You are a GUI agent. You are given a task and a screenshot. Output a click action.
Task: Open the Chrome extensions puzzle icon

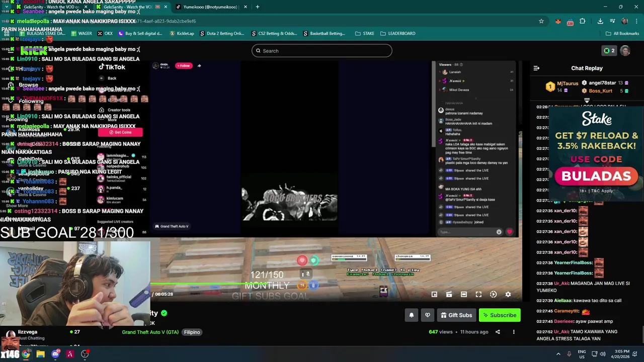click(x=582, y=21)
